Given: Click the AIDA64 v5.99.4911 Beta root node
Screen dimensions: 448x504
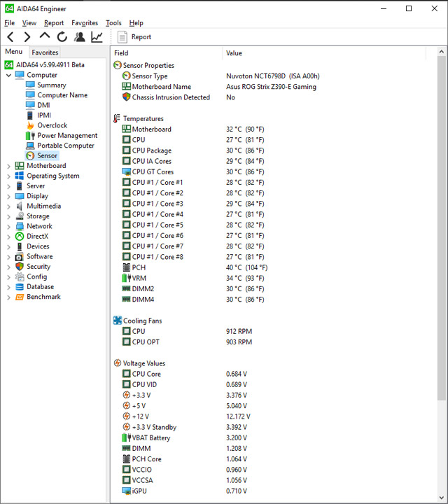Looking at the screenshot, I should 50,65.
